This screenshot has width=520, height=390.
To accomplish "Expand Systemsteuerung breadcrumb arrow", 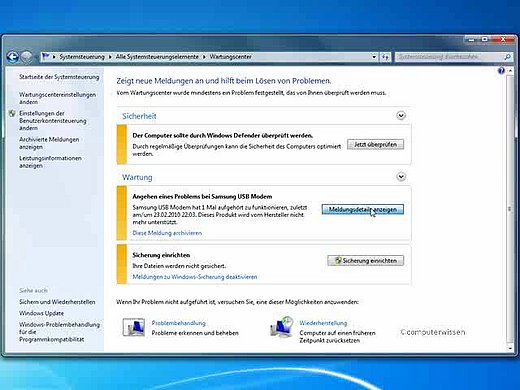I will coord(110,57).
